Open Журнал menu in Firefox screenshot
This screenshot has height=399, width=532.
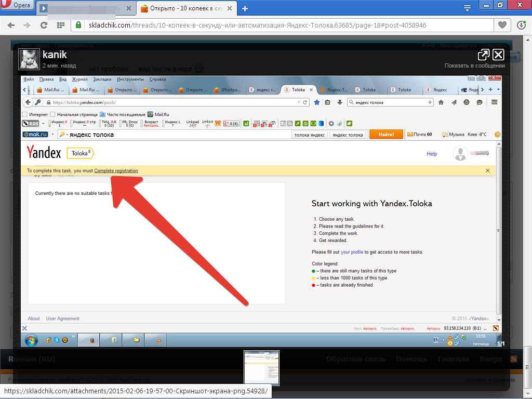79,79
